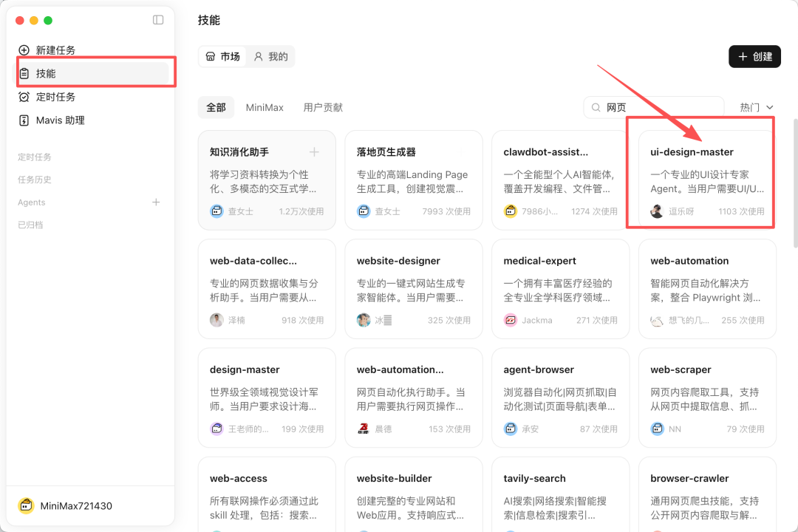Open the clawdbot-assist... skill card title
Screen dimensions: 798x532
545,151
